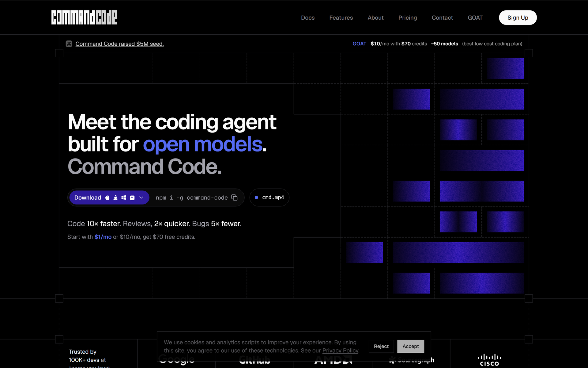588x368 pixels.
Task: Go to Features in navigation
Action: pos(341,17)
